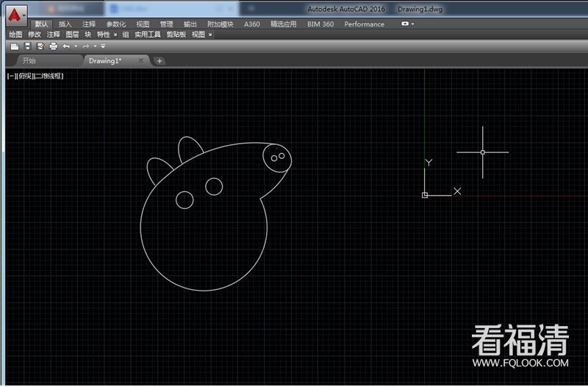Screen dimensions: 588x387
Task: Open the 注释 panel button in second row
Action: click(x=53, y=35)
